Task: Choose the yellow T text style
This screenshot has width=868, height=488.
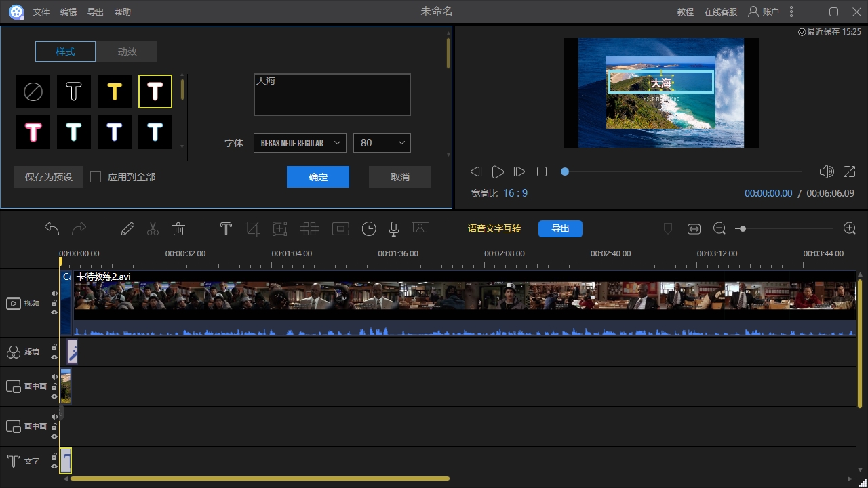Action: click(115, 91)
